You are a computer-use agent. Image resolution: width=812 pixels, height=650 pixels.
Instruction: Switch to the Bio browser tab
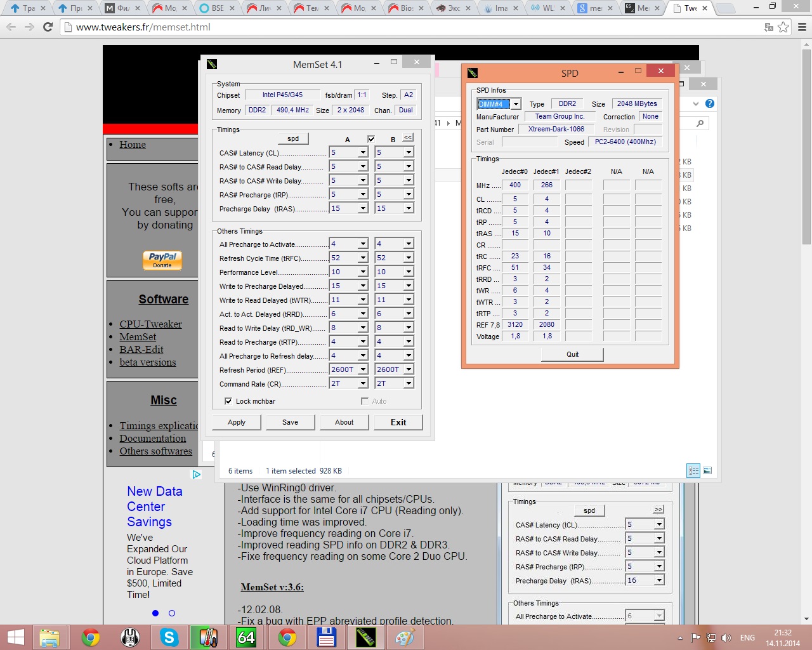tap(405, 8)
